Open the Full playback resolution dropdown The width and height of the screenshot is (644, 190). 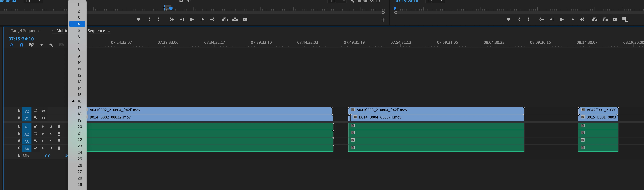tap(337, 1)
